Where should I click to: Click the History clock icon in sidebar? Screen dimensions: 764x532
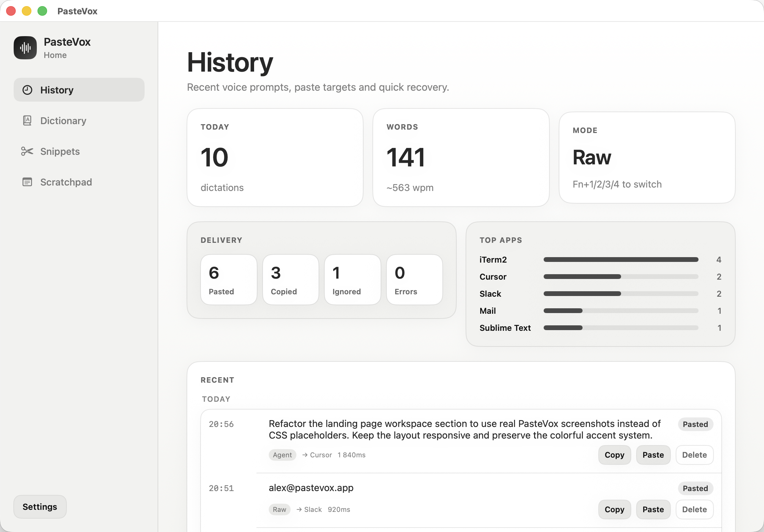27,90
